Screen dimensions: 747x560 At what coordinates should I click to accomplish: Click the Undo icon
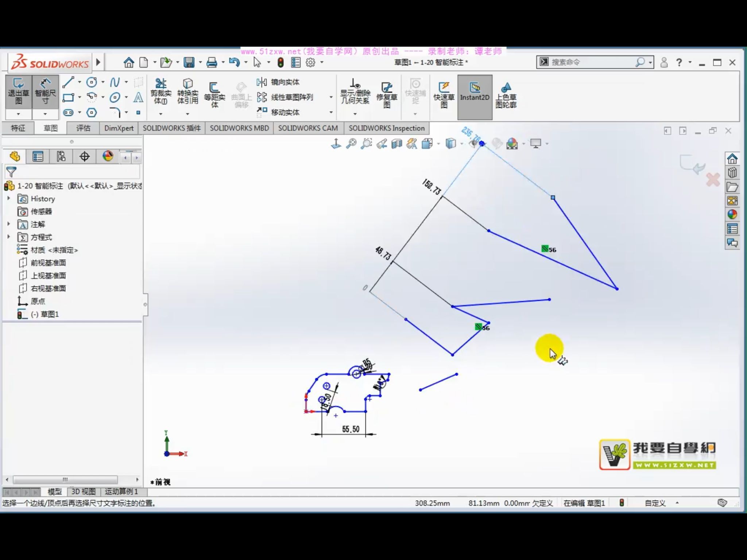234,62
